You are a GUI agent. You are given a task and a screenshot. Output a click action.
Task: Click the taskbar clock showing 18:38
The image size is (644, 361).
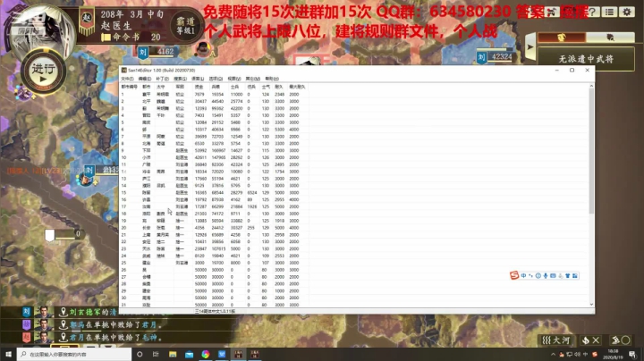[613, 354]
